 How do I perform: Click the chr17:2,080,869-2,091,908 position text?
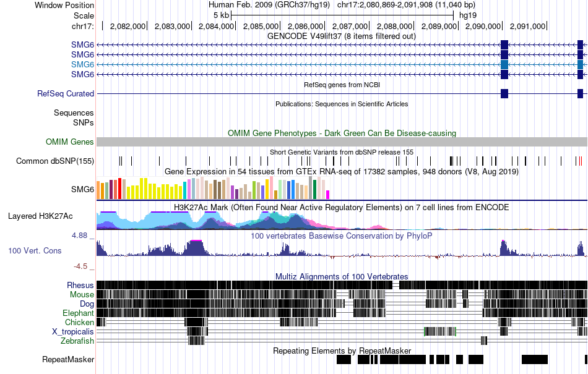point(406,5)
